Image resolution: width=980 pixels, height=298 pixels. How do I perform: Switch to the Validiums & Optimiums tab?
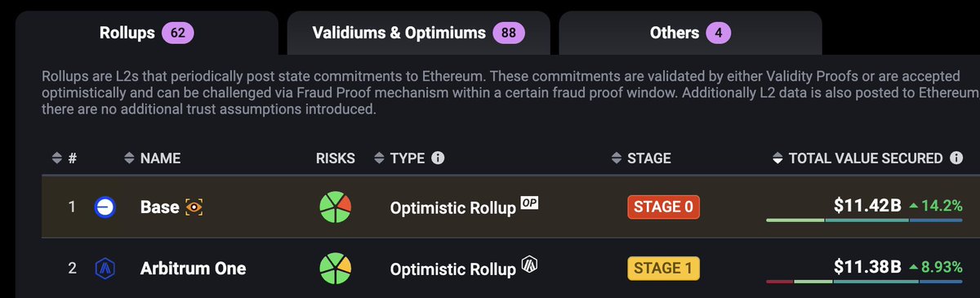coord(418,33)
